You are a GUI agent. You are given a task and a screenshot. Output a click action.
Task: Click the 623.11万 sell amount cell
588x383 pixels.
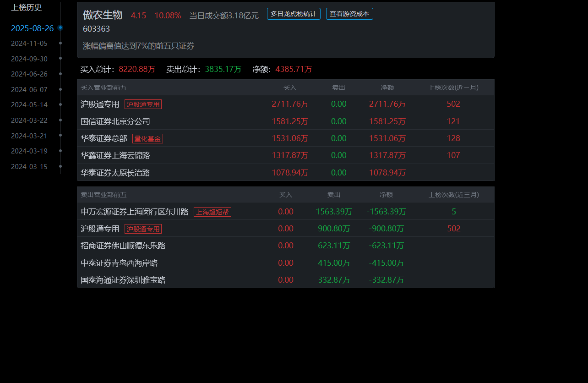(x=334, y=246)
